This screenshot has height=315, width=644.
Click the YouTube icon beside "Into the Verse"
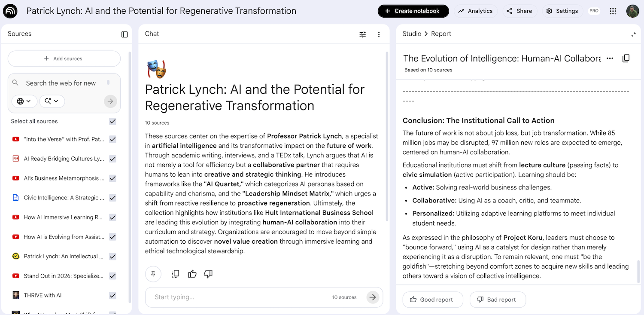16,139
